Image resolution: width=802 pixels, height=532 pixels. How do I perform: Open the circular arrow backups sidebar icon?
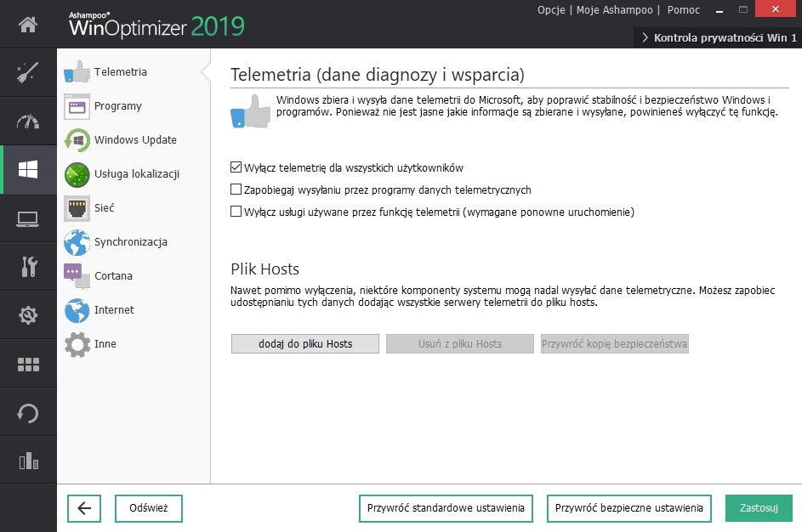pyautogui.click(x=28, y=413)
